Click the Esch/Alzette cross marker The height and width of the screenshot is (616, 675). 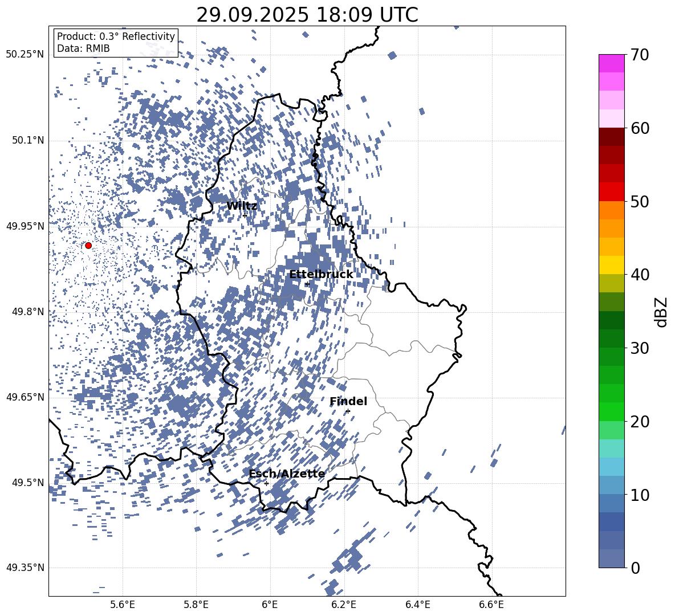[x=266, y=483]
